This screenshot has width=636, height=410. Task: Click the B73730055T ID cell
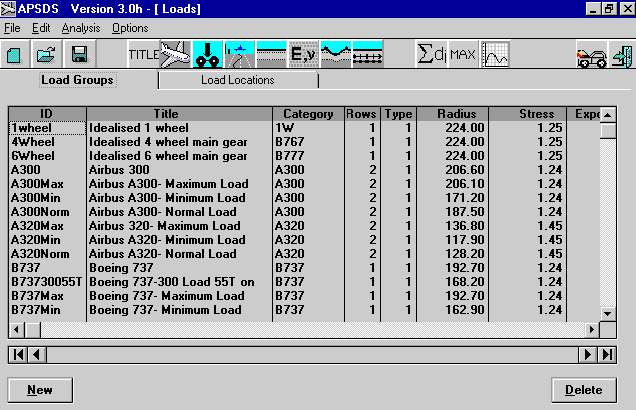coord(47,282)
